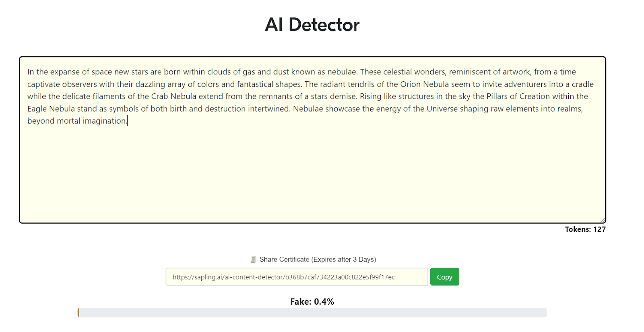644x332 pixels.
Task: Click the Share Certificate label text
Action: 318,260
